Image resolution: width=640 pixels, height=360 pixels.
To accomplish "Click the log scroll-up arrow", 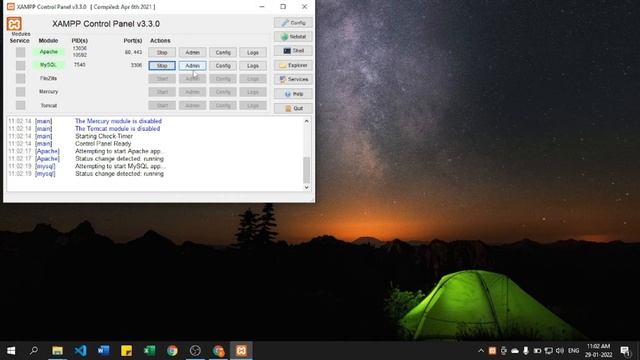I will (307, 121).
